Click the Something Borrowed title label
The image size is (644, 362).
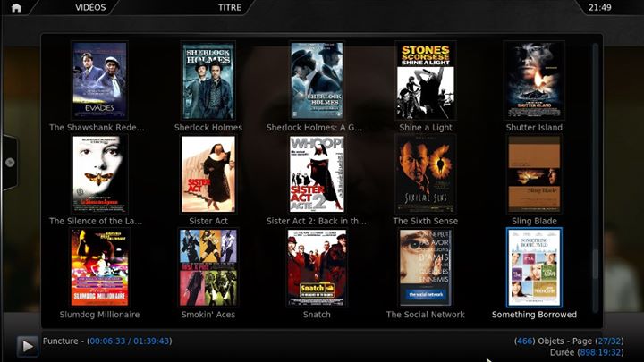[534, 315]
